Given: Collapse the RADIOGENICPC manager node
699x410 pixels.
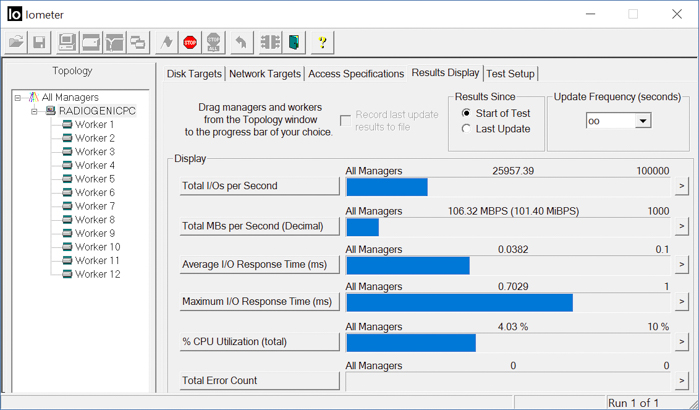Looking at the screenshot, I should [x=34, y=111].
